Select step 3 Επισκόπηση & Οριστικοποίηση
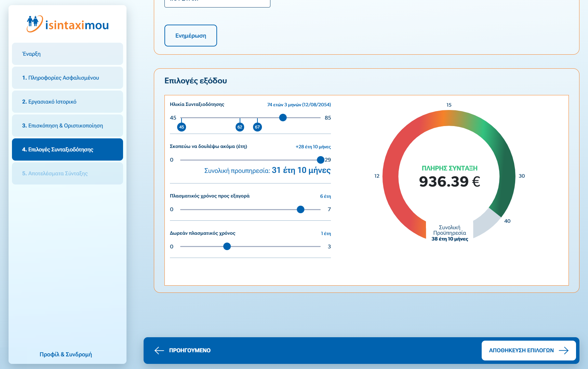Image resolution: width=588 pixels, height=369 pixels. pyautogui.click(x=67, y=126)
